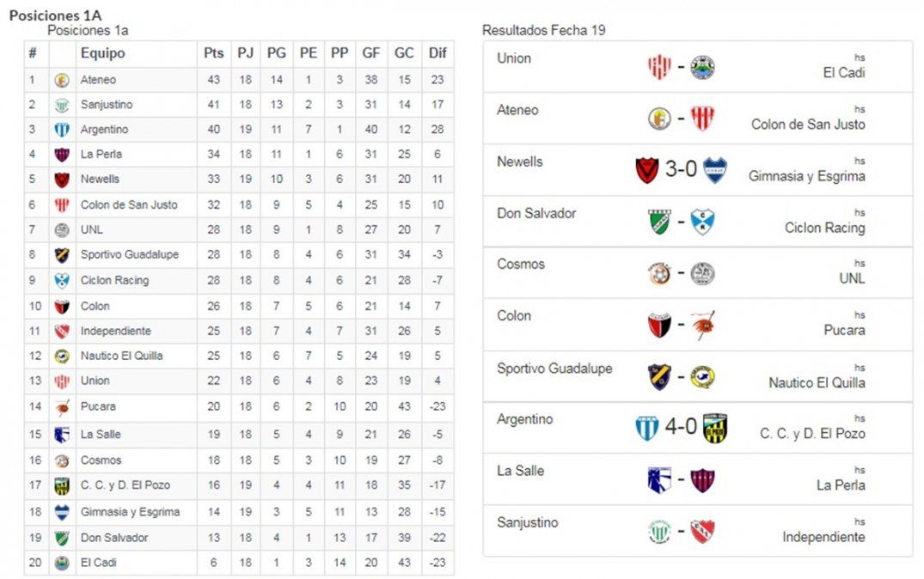
Task: Click the Equipo column header
Action: (x=103, y=53)
